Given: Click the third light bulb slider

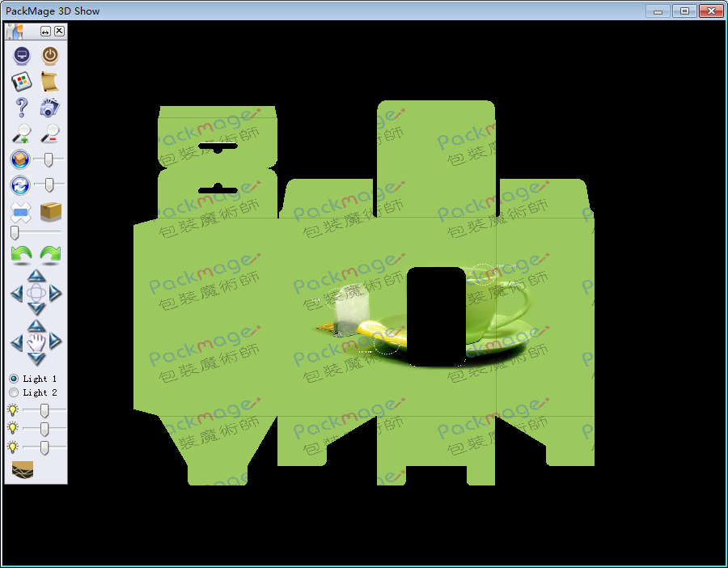Looking at the screenshot, I should tap(44, 447).
